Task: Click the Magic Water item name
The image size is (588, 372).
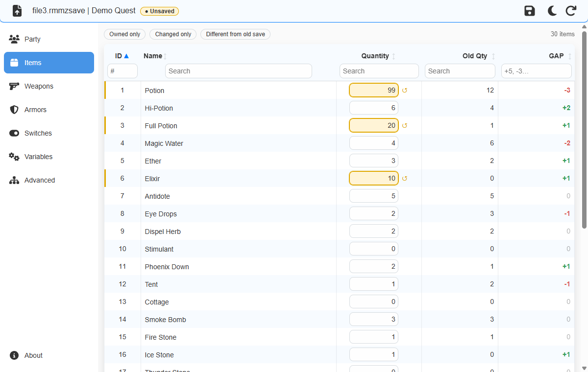Action: pyautogui.click(x=164, y=143)
